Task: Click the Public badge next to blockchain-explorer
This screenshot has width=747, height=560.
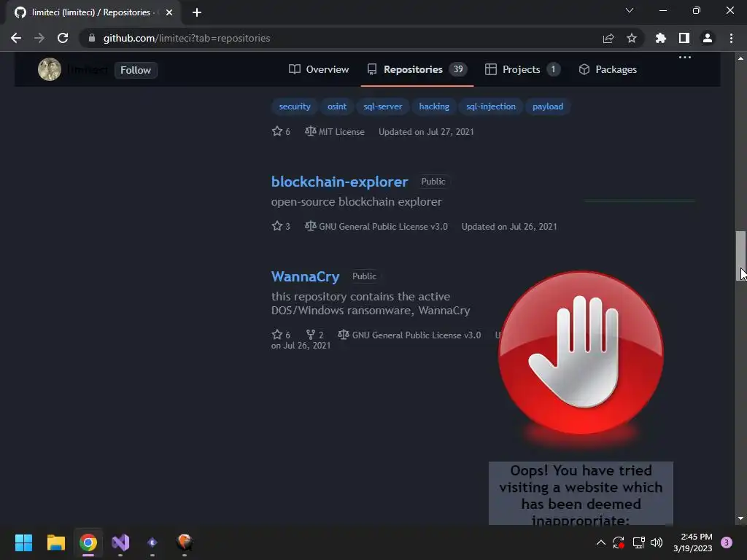Action: (433, 182)
